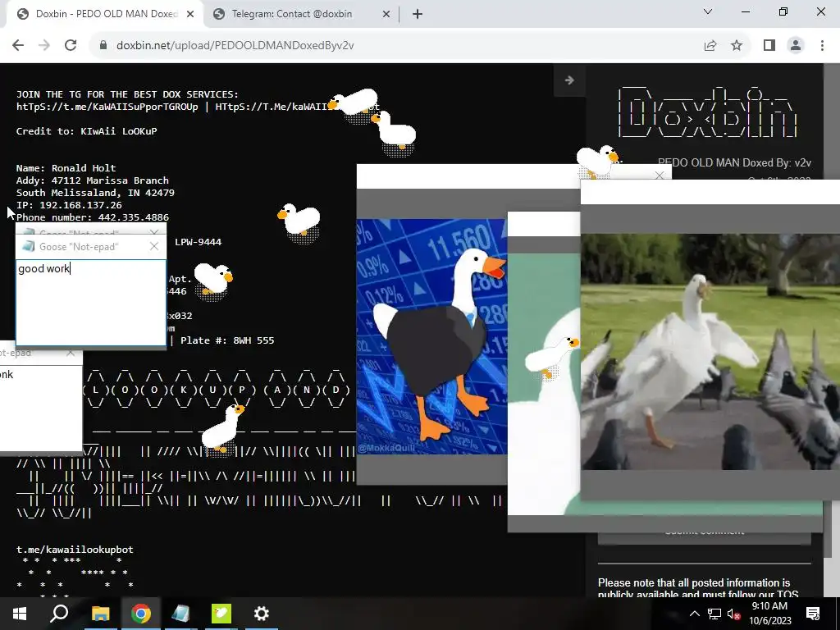
Task: Click the notepad-style taskbar app icon
Action: tap(180, 614)
